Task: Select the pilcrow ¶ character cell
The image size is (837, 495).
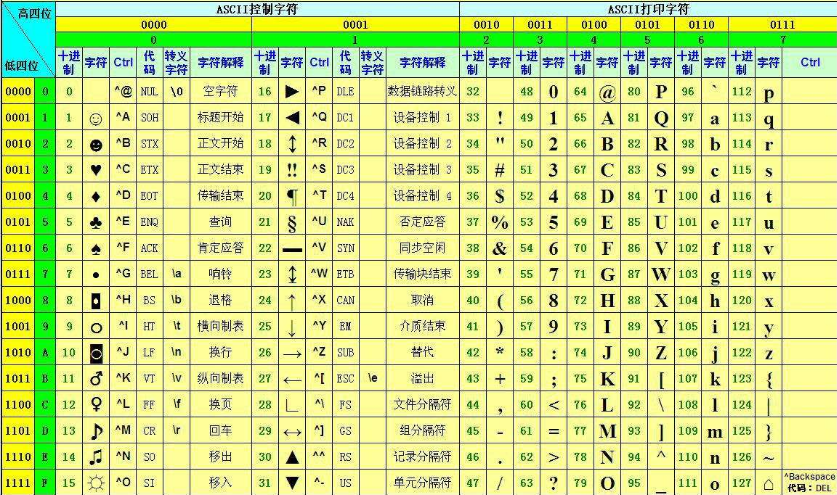Action: coord(292,197)
